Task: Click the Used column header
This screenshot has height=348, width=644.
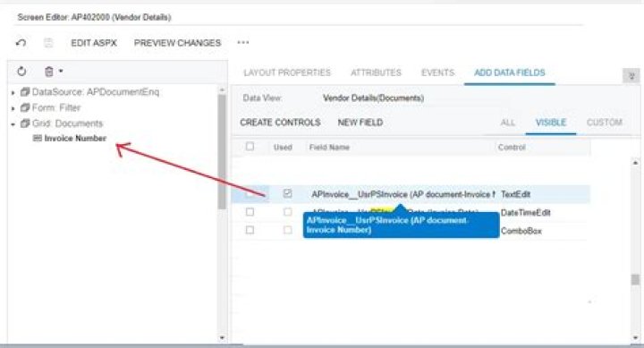Action: click(x=283, y=148)
